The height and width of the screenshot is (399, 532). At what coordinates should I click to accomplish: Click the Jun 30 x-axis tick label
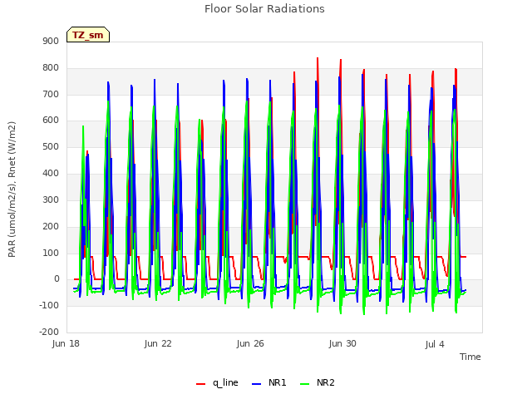coord(342,343)
